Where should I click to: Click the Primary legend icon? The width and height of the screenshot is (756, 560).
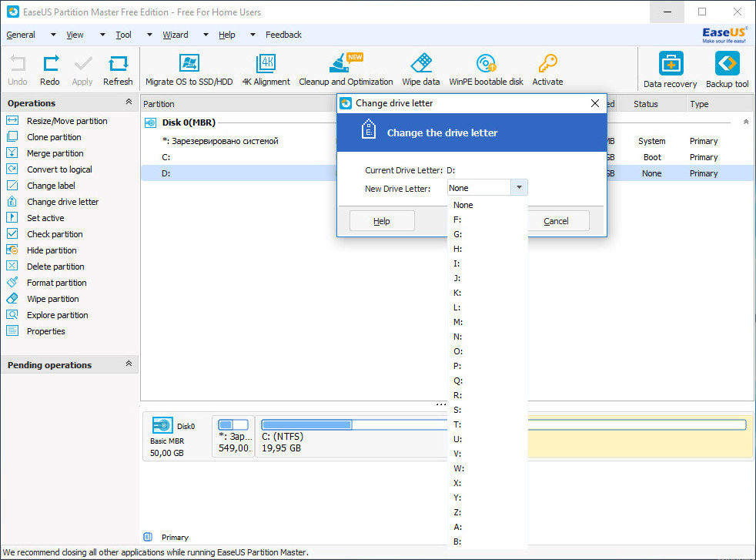(148, 537)
